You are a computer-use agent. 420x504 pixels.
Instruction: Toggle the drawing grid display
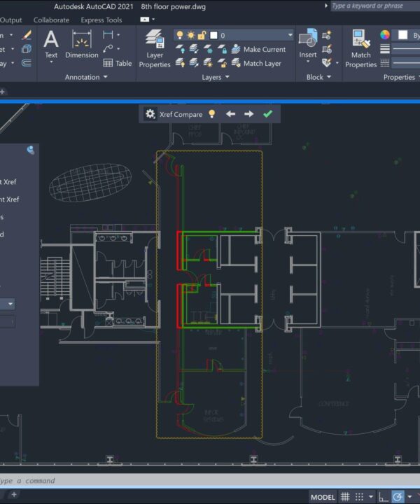[345, 497]
